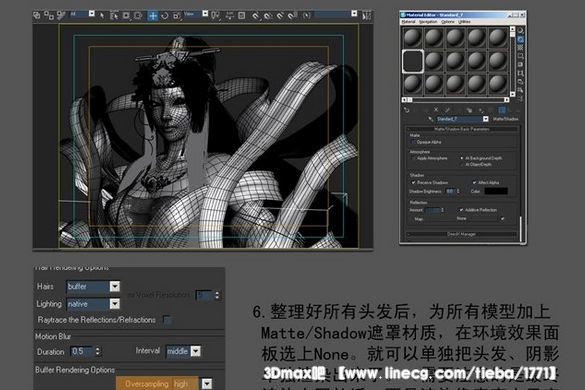
Task: Click Get Material icon under sample slots
Action: 407,110
